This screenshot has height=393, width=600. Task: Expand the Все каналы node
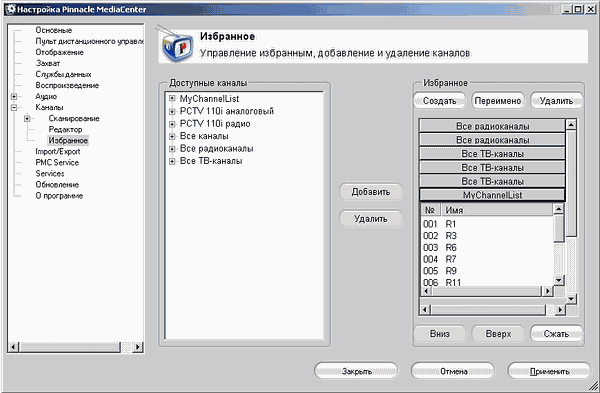click(172, 136)
